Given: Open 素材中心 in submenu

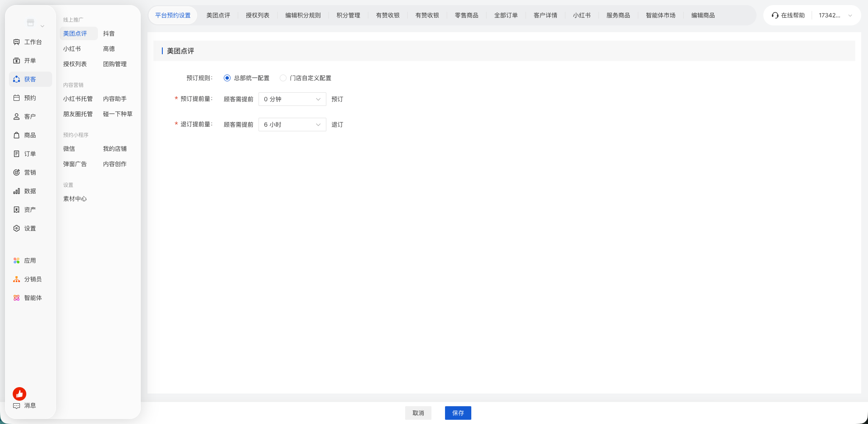Looking at the screenshot, I should (75, 199).
